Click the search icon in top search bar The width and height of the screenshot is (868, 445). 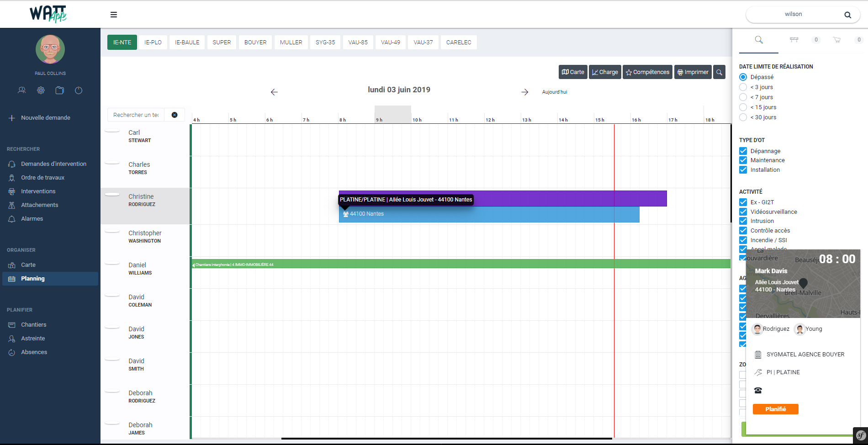847,15
